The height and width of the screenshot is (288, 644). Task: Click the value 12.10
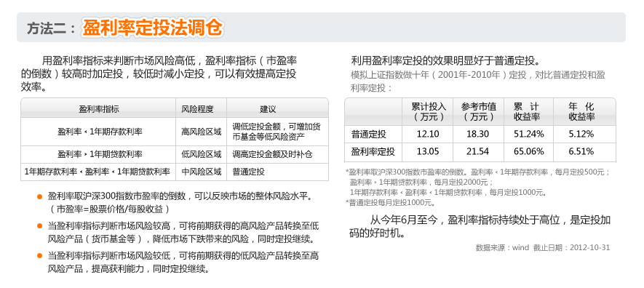pos(428,134)
